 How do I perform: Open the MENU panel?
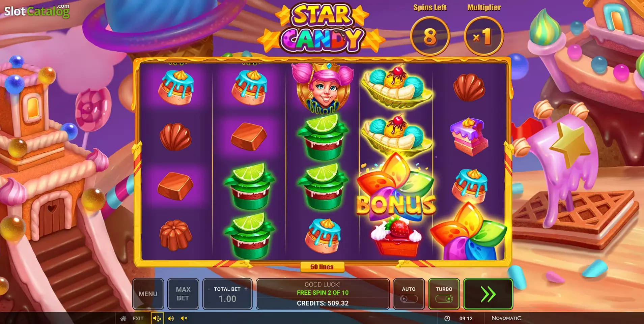click(148, 294)
